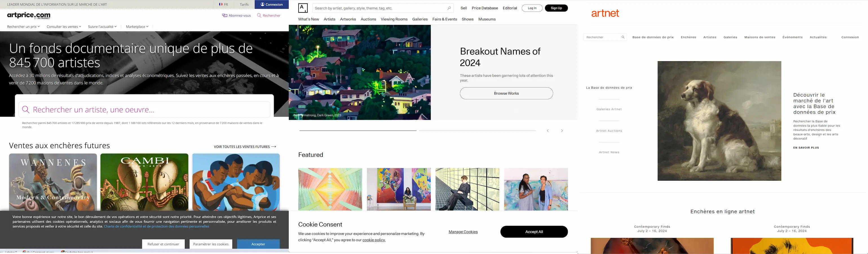Go to previous carousel slide arrow
The height and width of the screenshot is (254, 868).
point(548,131)
